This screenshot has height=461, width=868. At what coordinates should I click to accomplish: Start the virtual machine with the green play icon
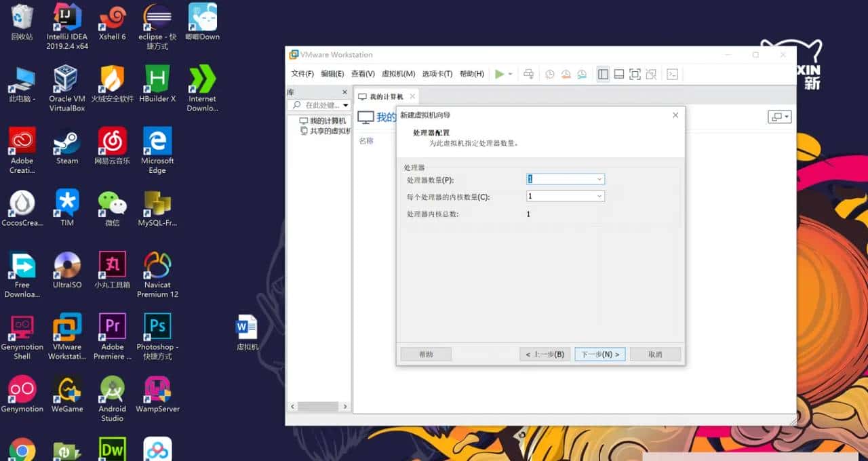click(x=500, y=74)
